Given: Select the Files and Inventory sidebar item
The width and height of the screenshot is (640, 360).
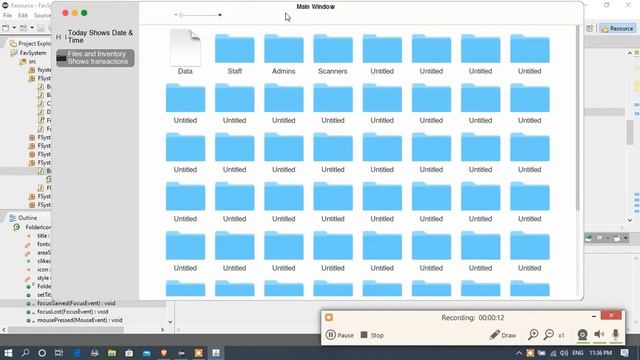Looking at the screenshot, I should (x=95, y=58).
